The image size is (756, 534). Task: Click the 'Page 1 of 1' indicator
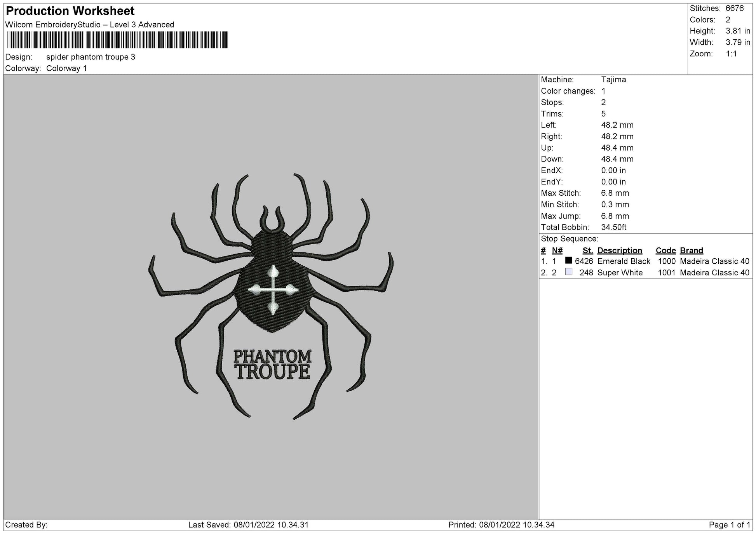[729, 525]
